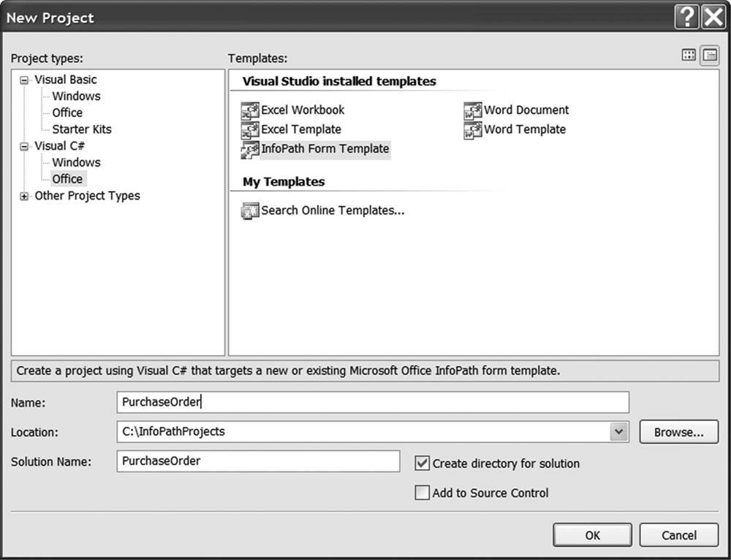Select the Excel Template icon

click(x=250, y=130)
